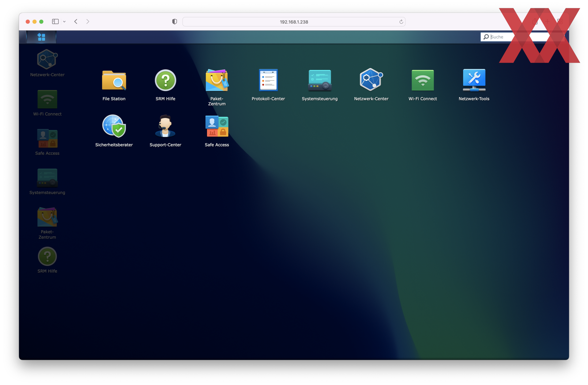588x385 pixels.
Task: Click Paket-Zentrum desktop shortcut on left
Action: tap(47, 223)
